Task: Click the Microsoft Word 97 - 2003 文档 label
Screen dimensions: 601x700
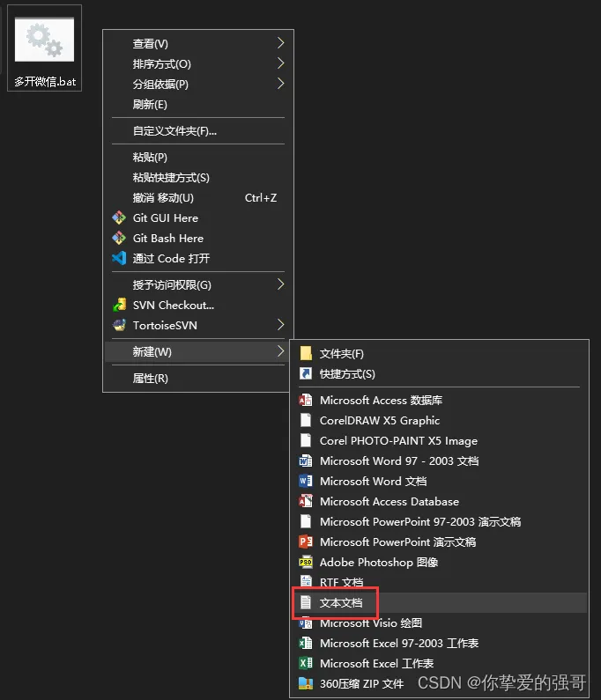Action: pos(399,461)
